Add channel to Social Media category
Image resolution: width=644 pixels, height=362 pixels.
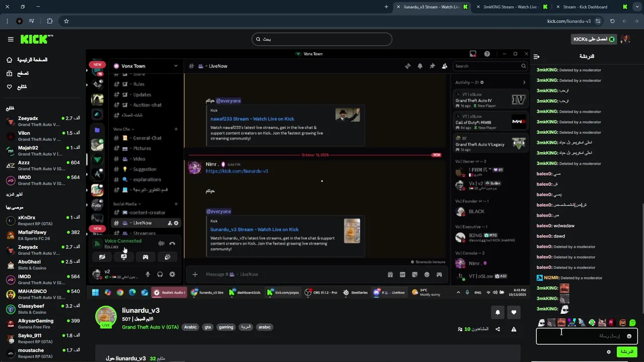tap(176, 204)
